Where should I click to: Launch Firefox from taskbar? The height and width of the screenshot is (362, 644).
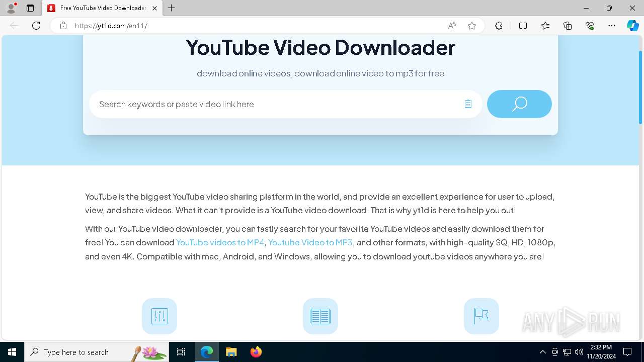coord(256,352)
